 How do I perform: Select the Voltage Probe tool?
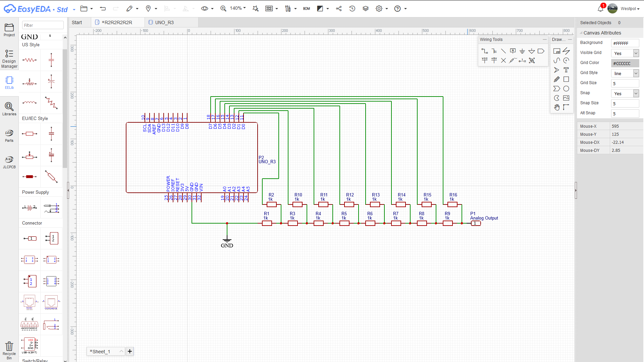pyautogui.click(x=513, y=60)
